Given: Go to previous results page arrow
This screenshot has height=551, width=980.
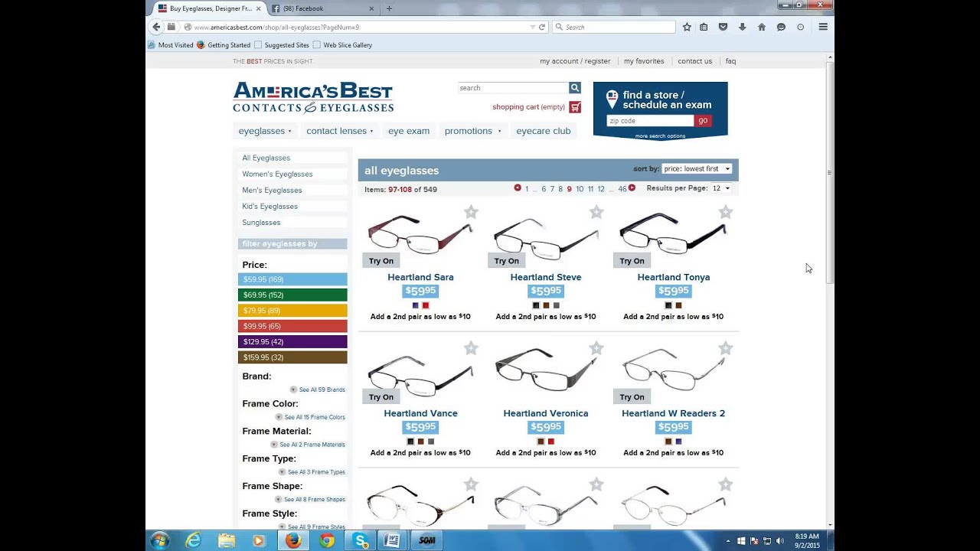Looking at the screenshot, I should tap(518, 188).
